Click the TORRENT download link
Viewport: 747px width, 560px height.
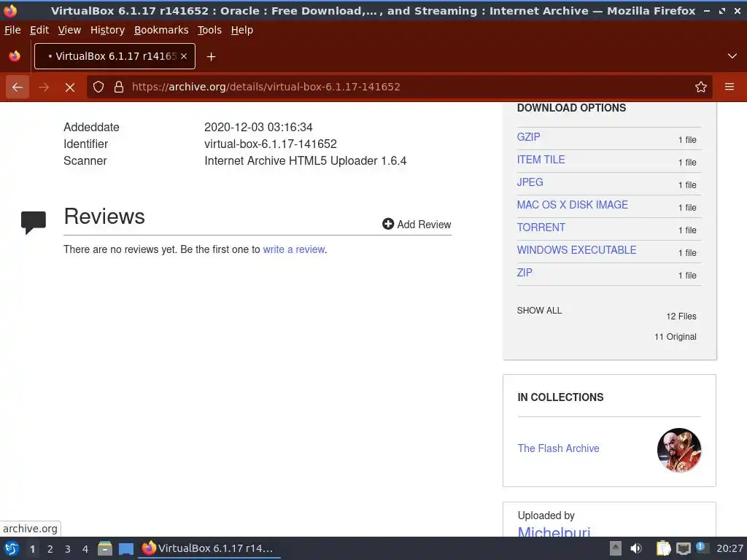click(x=541, y=227)
